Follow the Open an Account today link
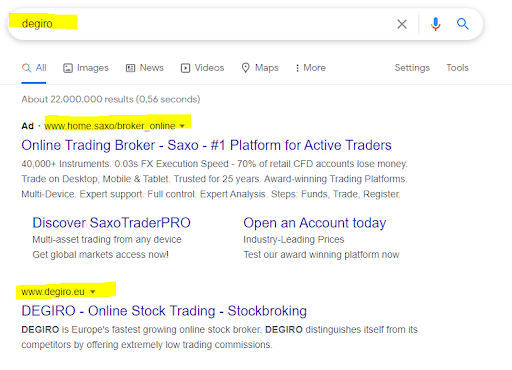Viewport: 512px width, 370px height. [315, 223]
